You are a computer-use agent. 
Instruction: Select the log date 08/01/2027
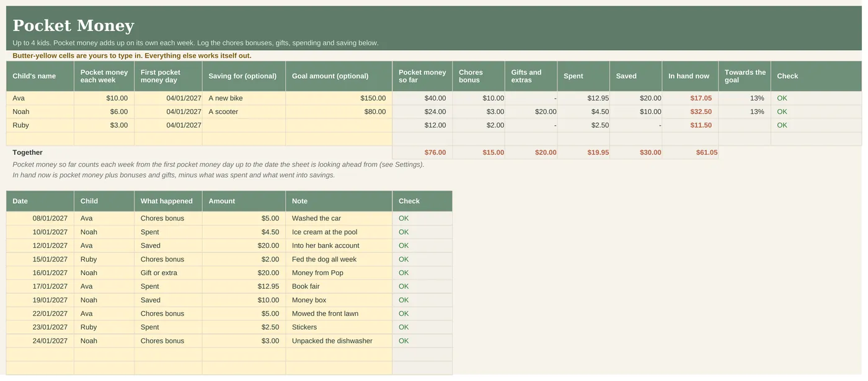pyautogui.click(x=40, y=218)
